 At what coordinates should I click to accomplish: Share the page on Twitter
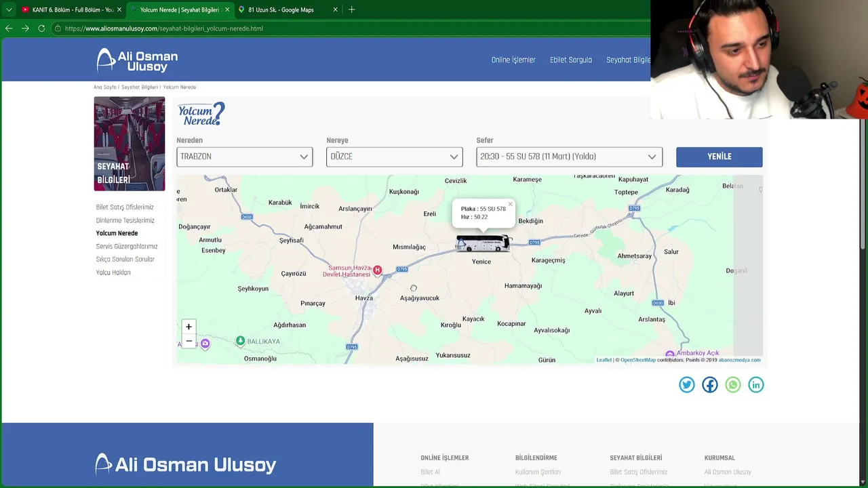click(x=687, y=385)
